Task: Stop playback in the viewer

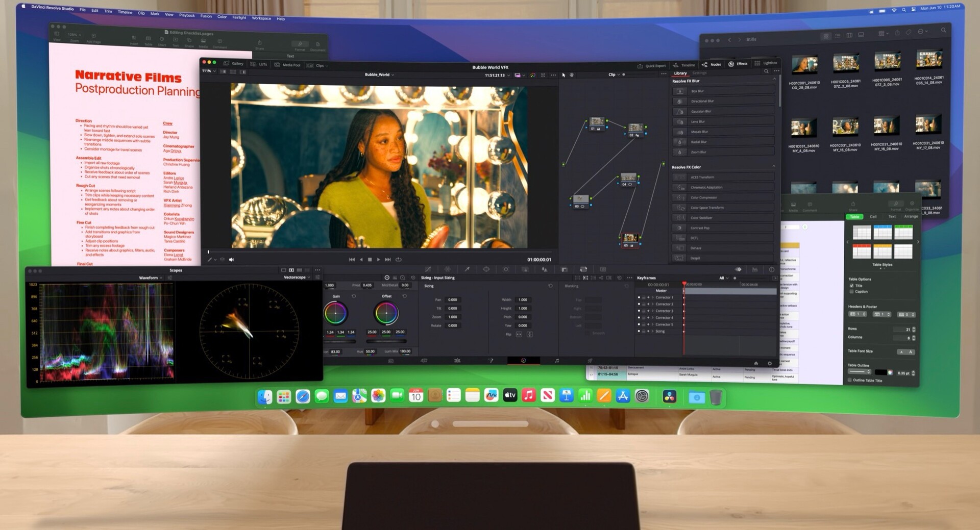Action: click(370, 259)
